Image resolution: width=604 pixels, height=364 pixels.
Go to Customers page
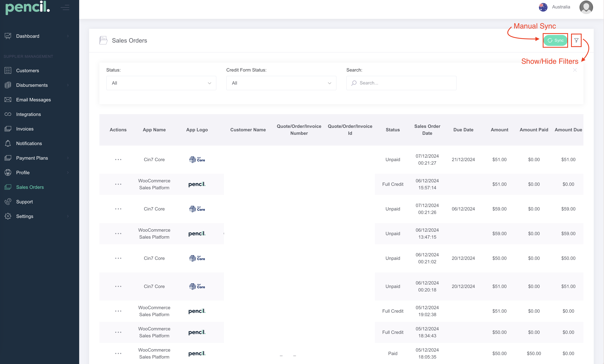(x=27, y=71)
